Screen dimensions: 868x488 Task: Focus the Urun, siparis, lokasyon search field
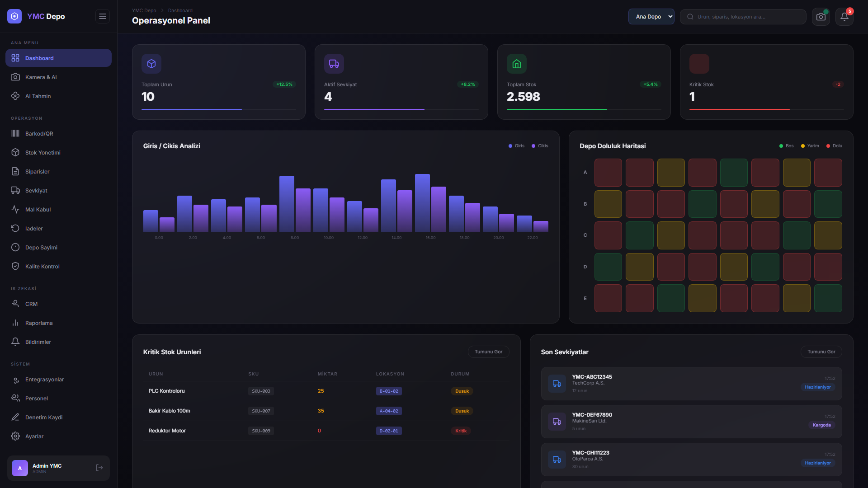point(743,17)
